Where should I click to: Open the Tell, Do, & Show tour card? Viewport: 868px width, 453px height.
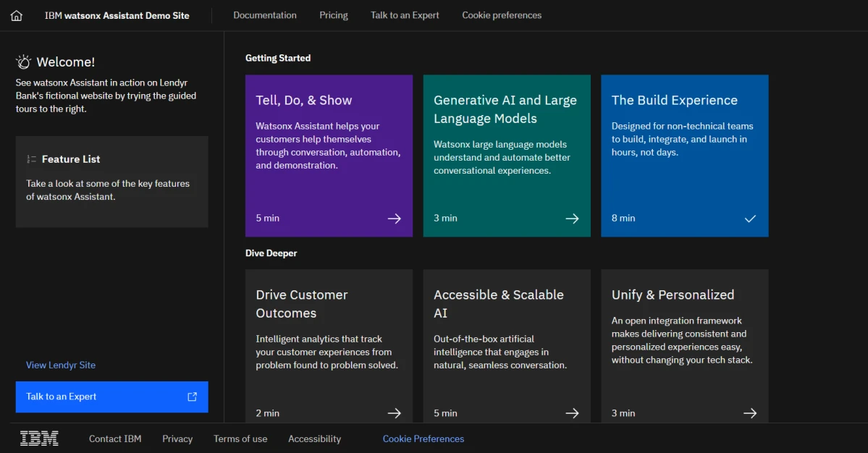coord(329,156)
